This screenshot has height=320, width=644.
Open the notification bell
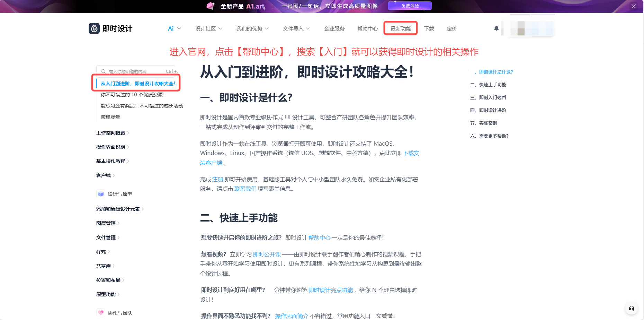tap(496, 28)
